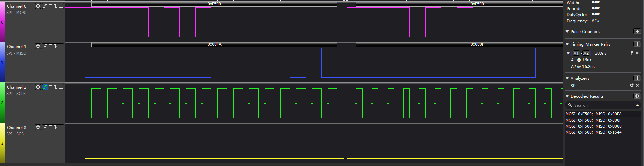Toggle active rising edge trigger on Channel 2
This screenshot has width=644, height=166.
point(45,87)
